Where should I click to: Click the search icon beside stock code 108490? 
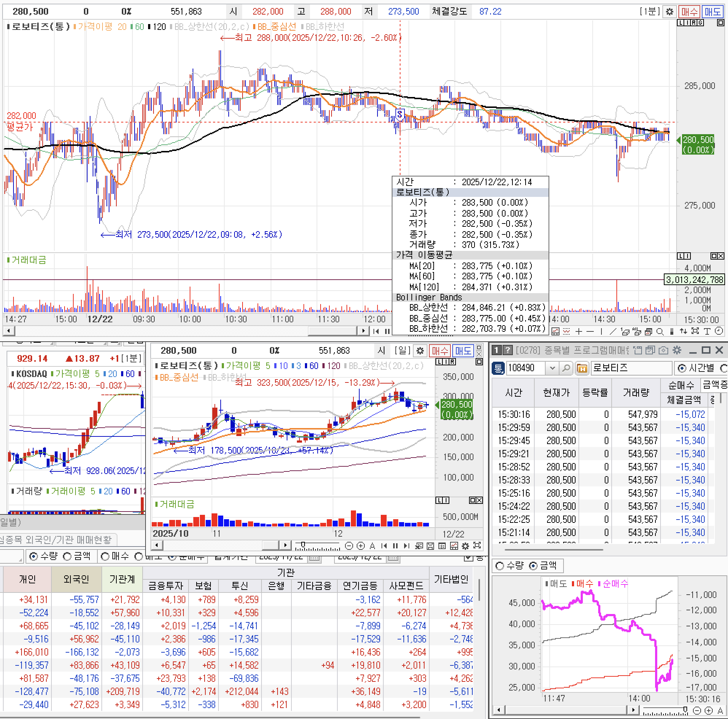[566, 368]
